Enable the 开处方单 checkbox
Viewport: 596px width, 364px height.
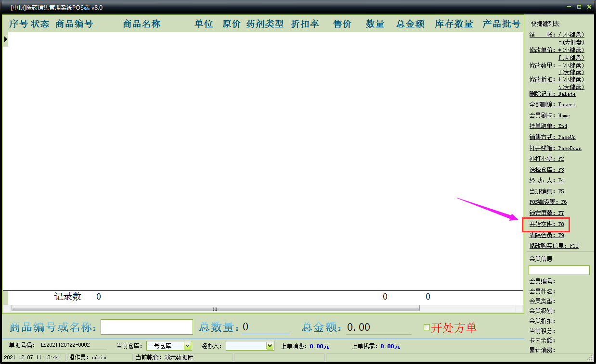[427, 327]
